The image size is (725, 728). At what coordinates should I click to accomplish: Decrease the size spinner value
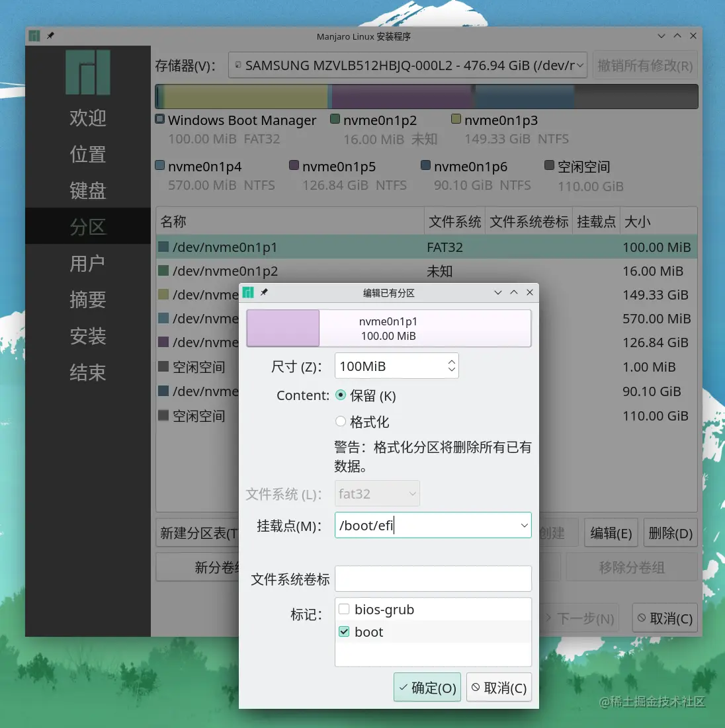click(451, 370)
